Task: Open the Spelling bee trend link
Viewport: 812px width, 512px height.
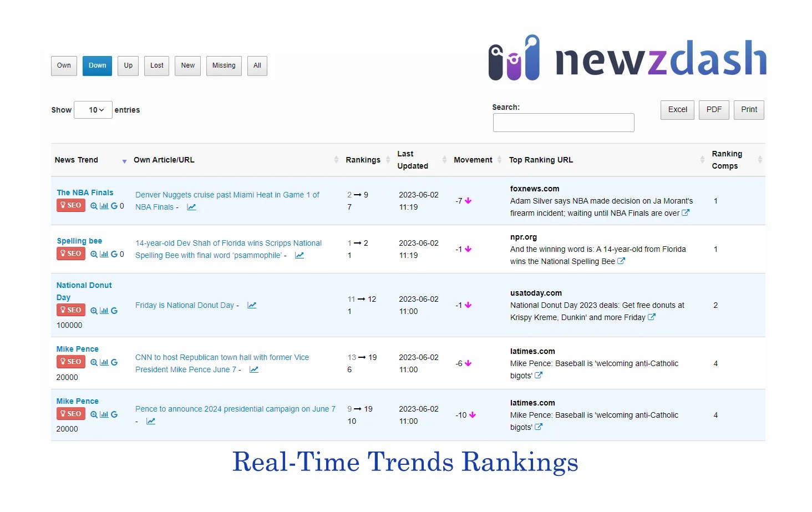Action: 79,241
